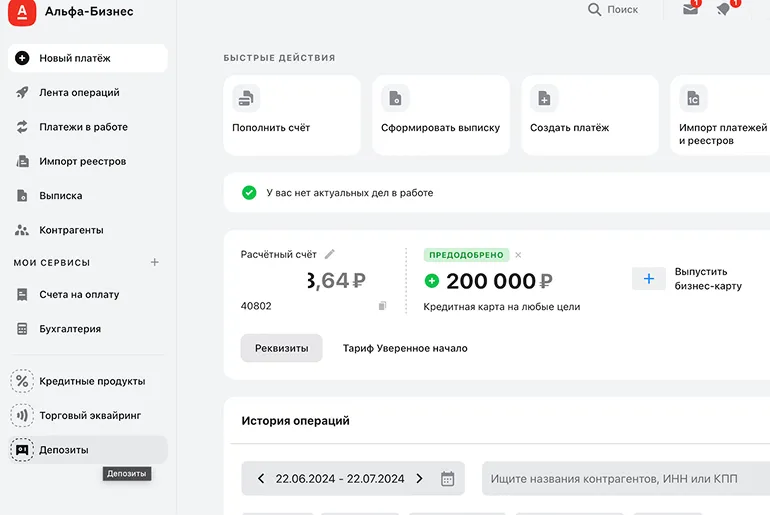Edit account name with the pencil icon
This screenshot has height=515, width=770.
[x=330, y=254]
